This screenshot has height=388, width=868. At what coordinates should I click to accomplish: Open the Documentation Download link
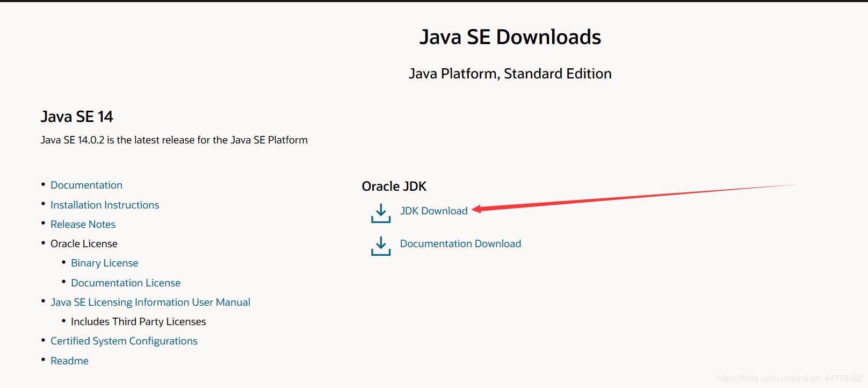coord(460,243)
